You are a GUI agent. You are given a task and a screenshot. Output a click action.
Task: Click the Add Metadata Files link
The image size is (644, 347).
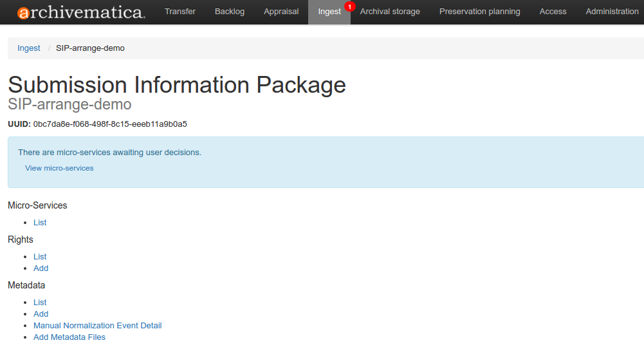click(69, 337)
